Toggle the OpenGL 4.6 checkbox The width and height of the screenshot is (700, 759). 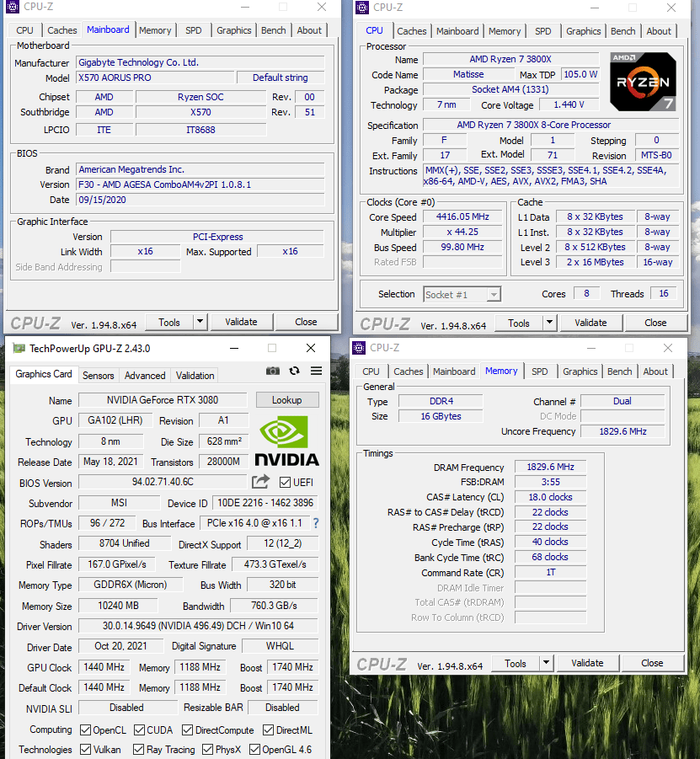tap(254, 750)
